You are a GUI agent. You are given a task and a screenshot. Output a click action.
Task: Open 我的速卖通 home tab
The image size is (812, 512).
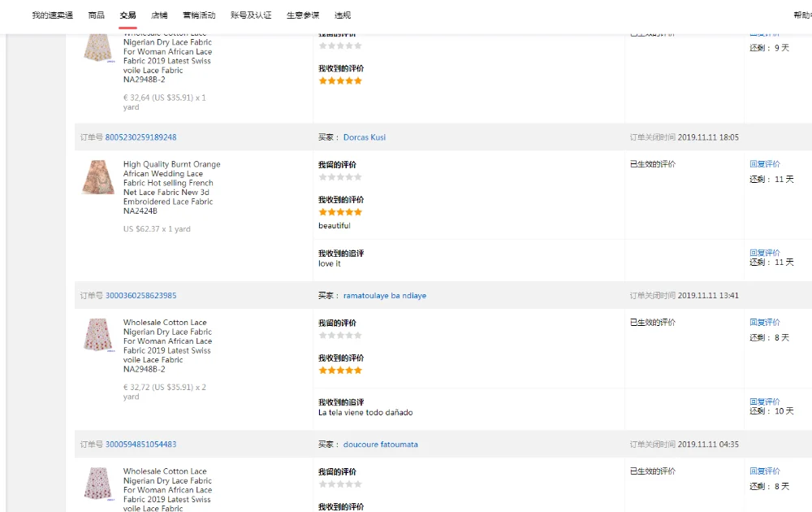[x=52, y=15]
